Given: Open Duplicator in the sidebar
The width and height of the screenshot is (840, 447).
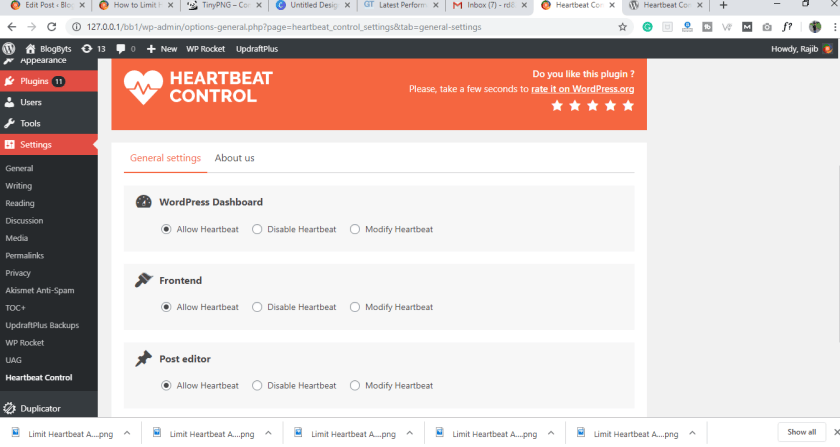Looking at the screenshot, I should (49, 408).
